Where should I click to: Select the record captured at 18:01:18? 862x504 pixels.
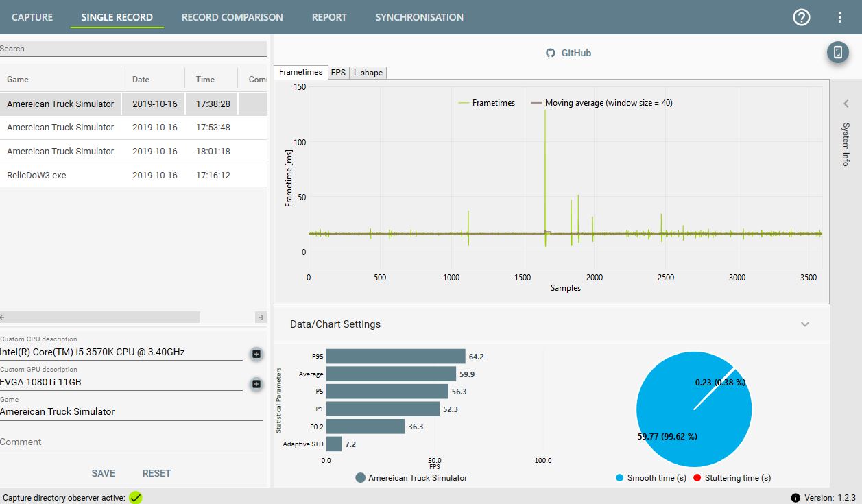tap(133, 152)
